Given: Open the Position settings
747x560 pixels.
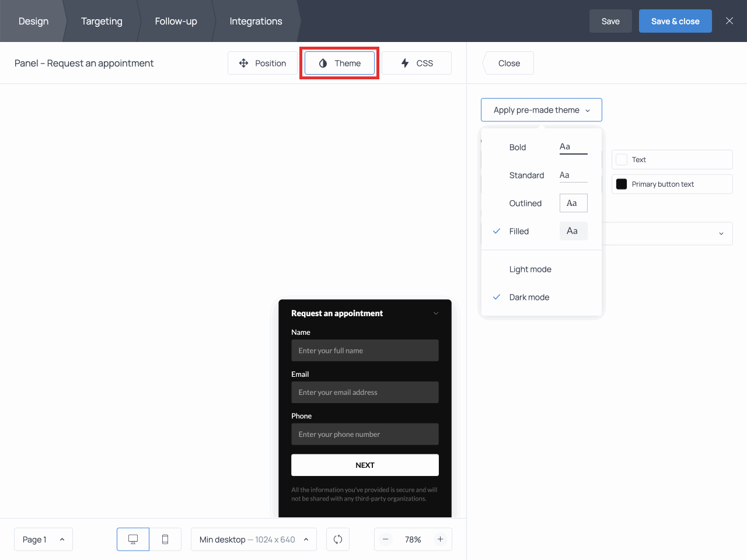Looking at the screenshot, I should [263, 63].
